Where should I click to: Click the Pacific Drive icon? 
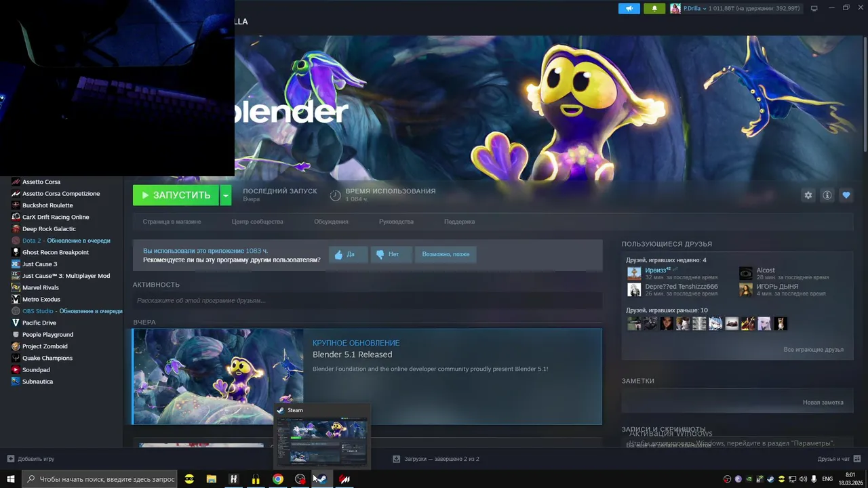pos(16,323)
